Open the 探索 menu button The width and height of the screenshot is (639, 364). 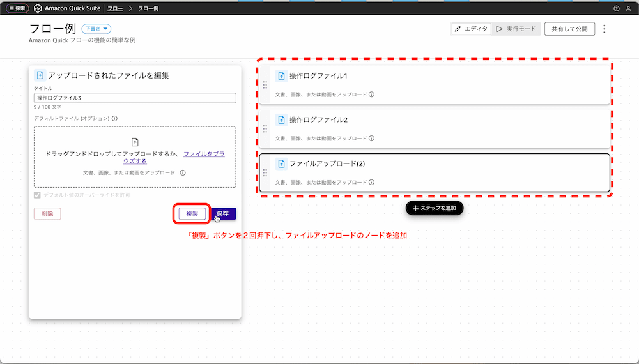[17, 8]
